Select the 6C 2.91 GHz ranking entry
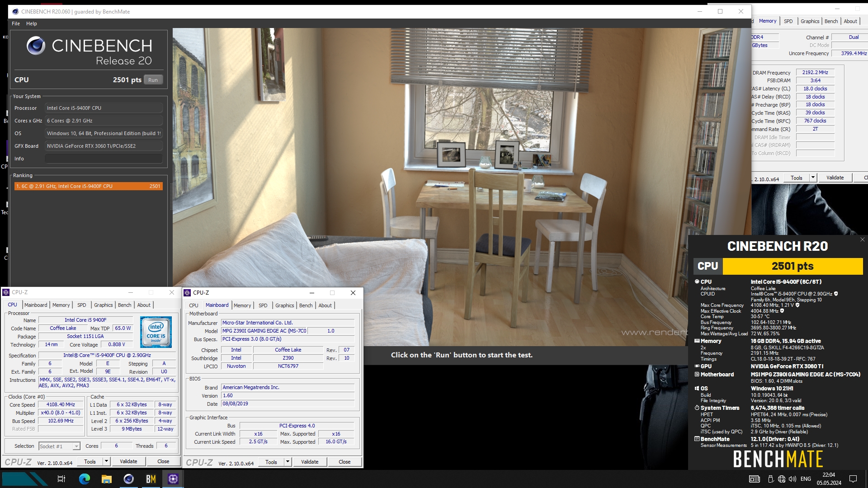 89,186
